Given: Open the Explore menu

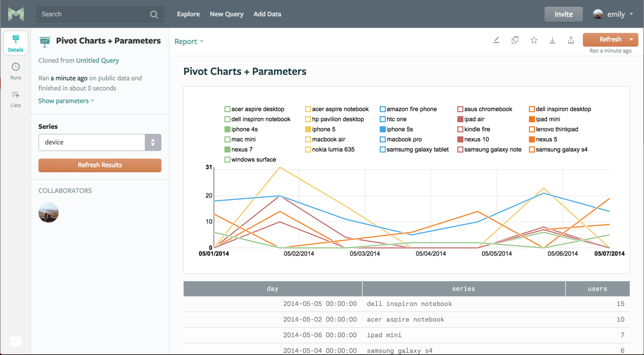Looking at the screenshot, I should click(x=188, y=14).
